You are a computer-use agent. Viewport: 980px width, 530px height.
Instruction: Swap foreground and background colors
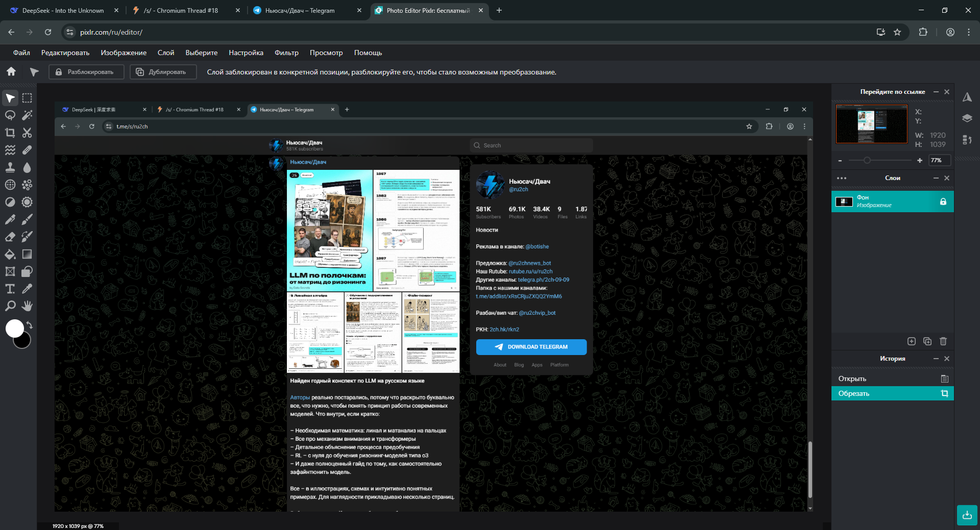(30, 325)
